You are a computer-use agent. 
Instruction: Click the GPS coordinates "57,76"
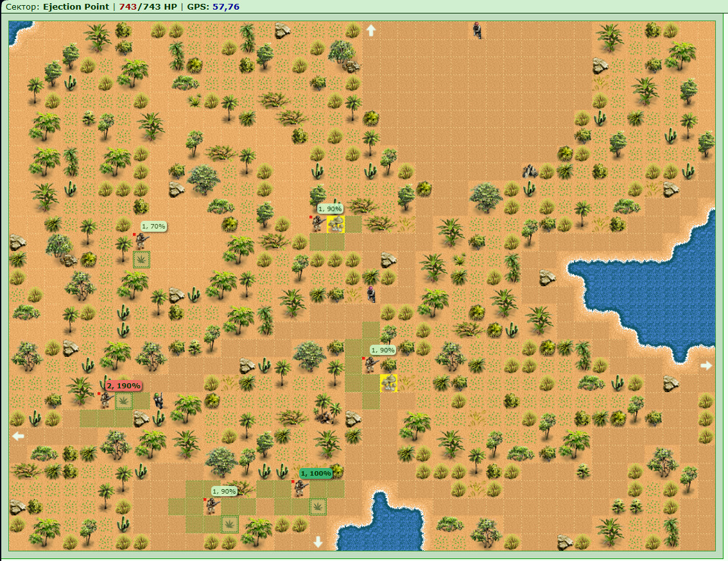(226, 6)
